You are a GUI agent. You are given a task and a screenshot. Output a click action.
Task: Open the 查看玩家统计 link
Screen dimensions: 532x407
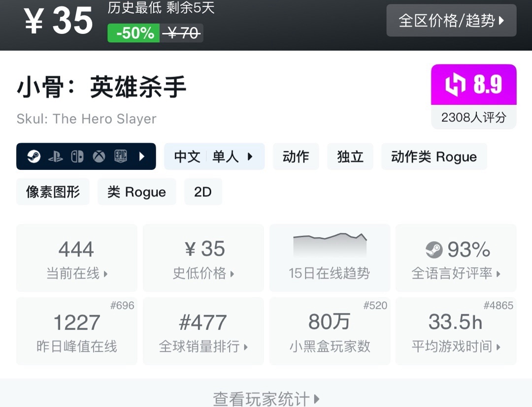(266, 399)
